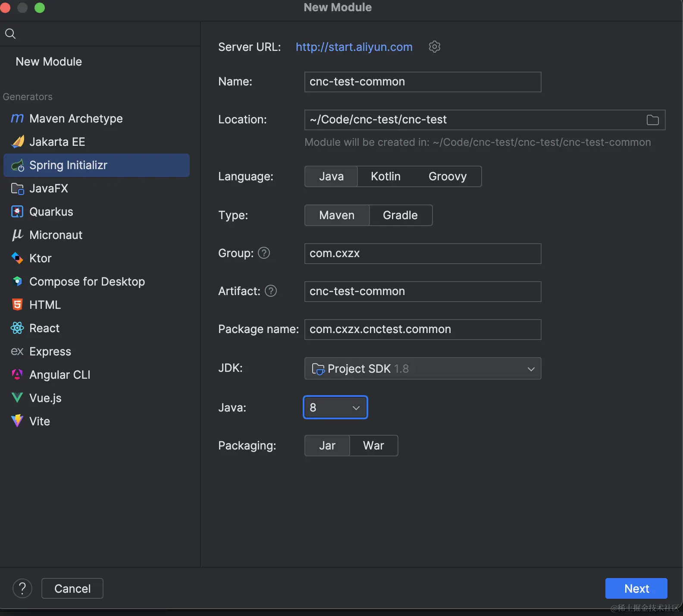Open start.aliyun.com server URL link
Image resolution: width=683 pixels, height=616 pixels.
pyautogui.click(x=354, y=47)
